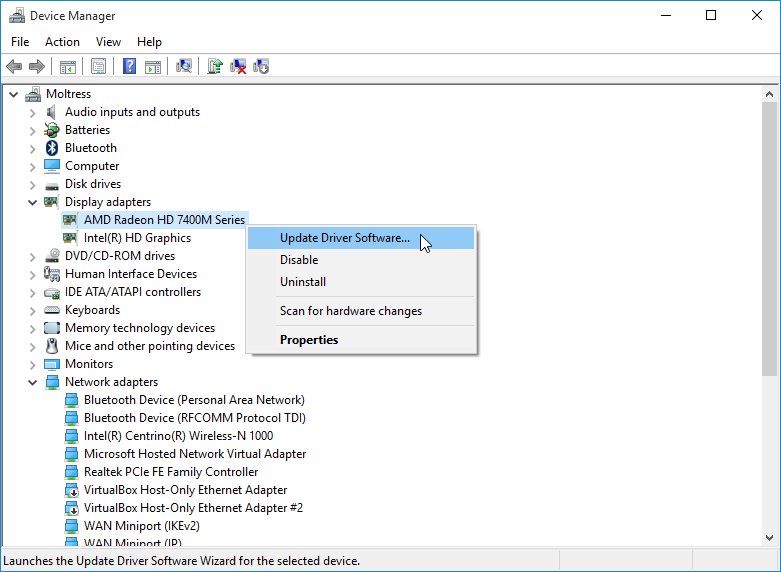Select Intel(R) Centrino(R) Wireless-N 1000
The width and height of the screenshot is (781, 572).
coord(178,435)
